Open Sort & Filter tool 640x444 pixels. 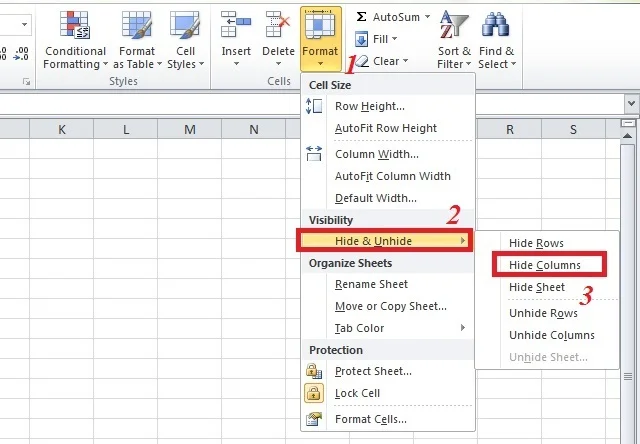coord(454,40)
